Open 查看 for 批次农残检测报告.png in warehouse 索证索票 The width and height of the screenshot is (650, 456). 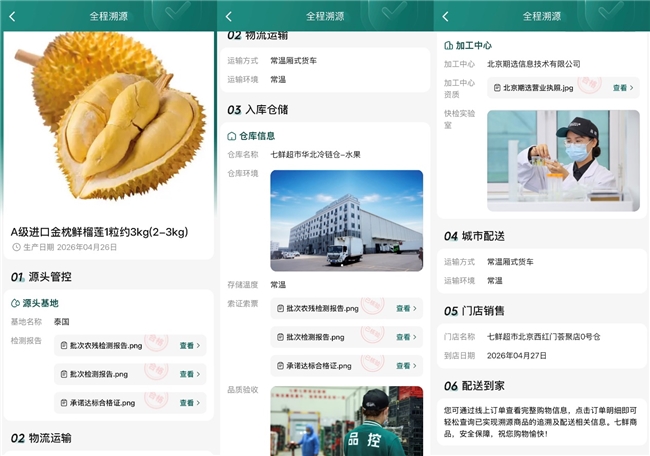pos(406,309)
